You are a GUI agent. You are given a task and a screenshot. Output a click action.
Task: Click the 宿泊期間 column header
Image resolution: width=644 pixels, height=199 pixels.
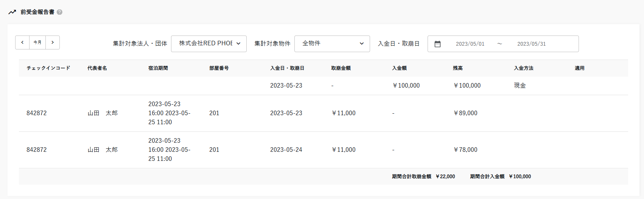point(158,68)
